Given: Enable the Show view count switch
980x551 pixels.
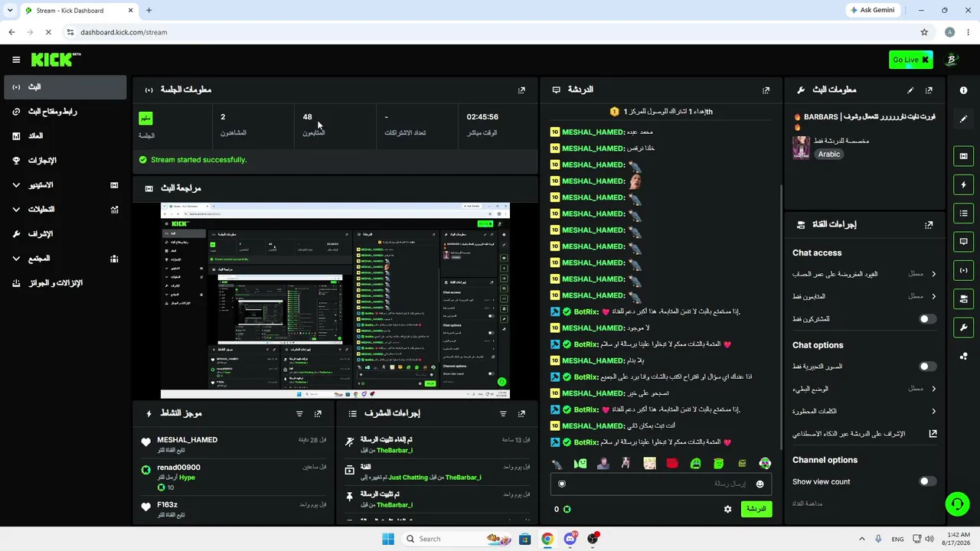Looking at the screenshot, I should pyautogui.click(x=927, y=481).
